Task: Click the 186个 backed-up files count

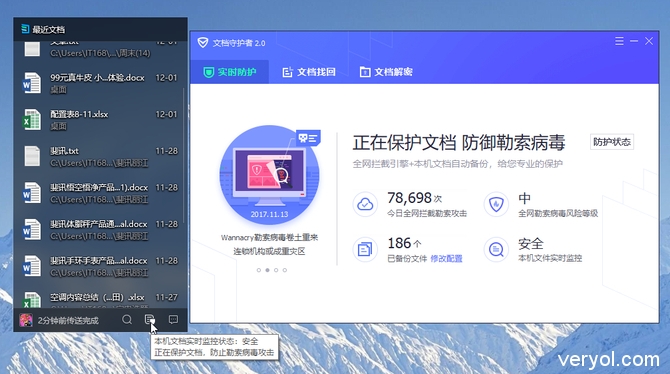Action: click(404, 243)
